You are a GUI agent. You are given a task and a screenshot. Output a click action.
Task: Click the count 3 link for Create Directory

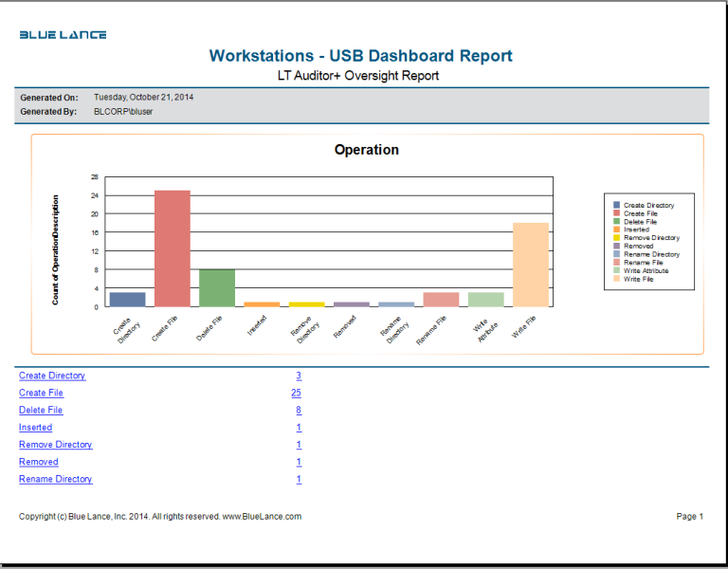click(299, 376)
